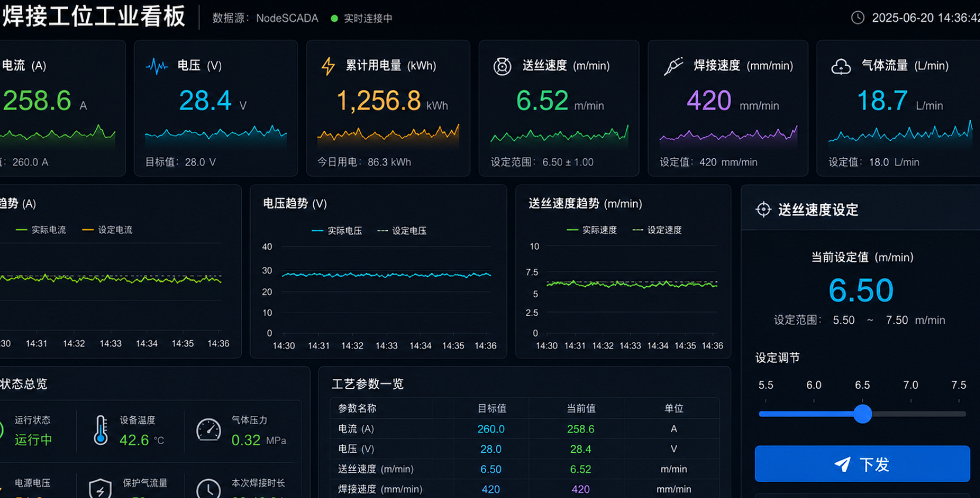Viewport: 980px width, 498px height.
Task: Toggle 设定电压 legend in voltage chart
Action: [402, 231]
